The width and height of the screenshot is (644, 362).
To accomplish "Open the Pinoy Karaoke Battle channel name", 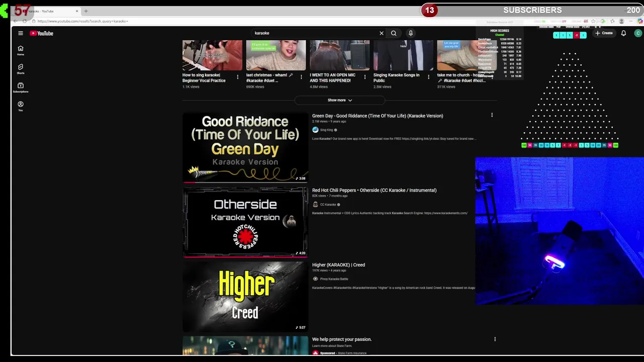I will click(x=334, y=279).
